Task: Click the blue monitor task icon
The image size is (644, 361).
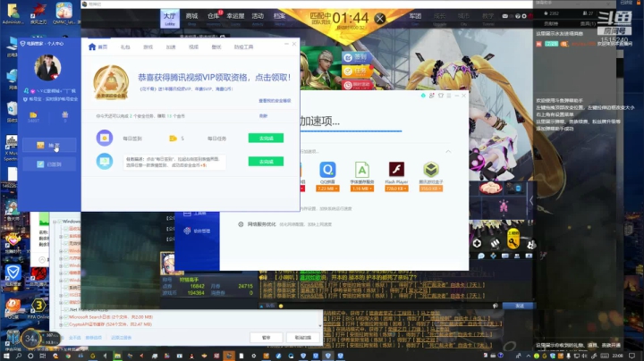Action: pos(105,161)
